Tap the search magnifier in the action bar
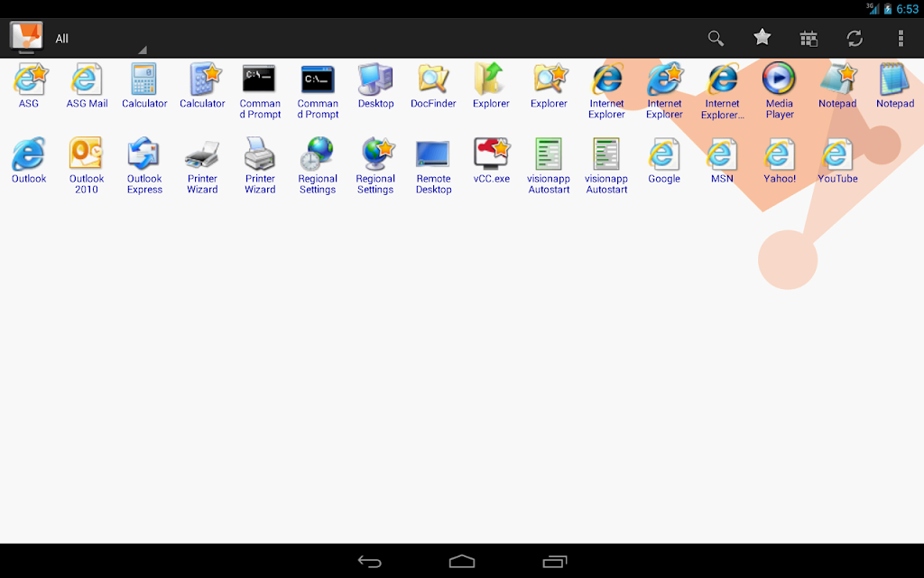 [716, 38]
